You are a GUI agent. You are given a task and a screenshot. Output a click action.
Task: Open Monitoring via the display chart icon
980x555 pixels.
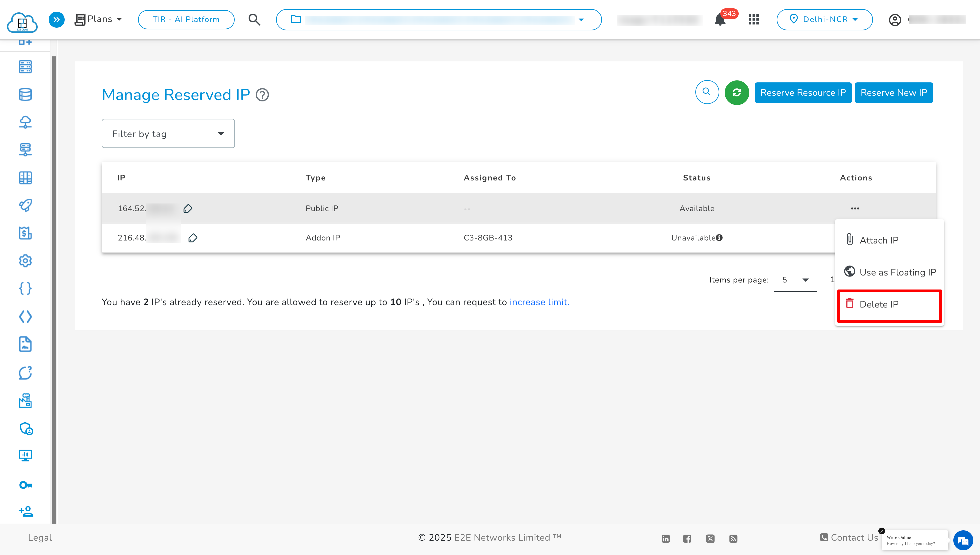click(25, 456)
